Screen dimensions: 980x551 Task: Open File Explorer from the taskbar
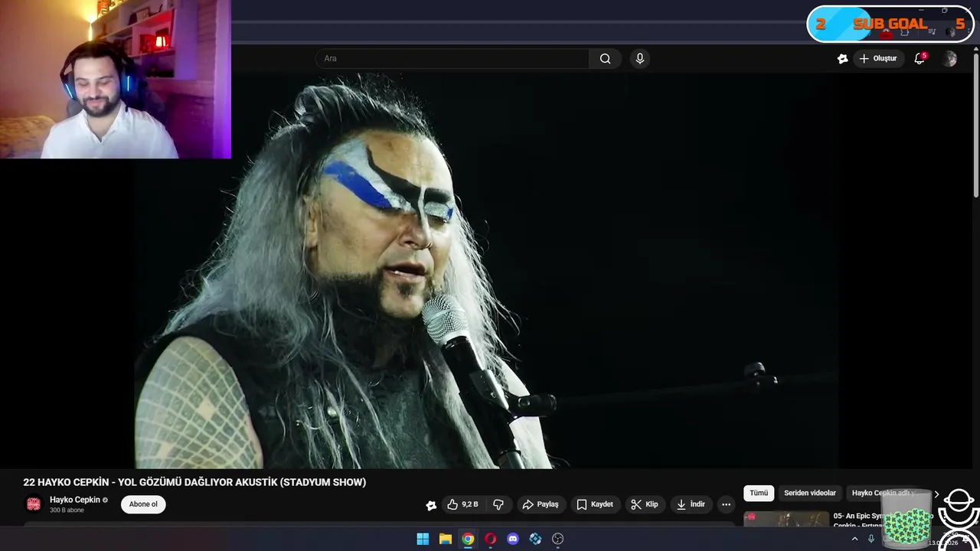click(x=445, y=540)
